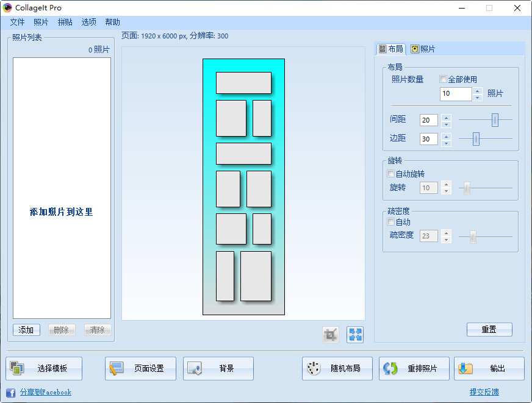The image size is (532, 403).
Task: Click the 0 照片 count label
Action: point(99,50)
